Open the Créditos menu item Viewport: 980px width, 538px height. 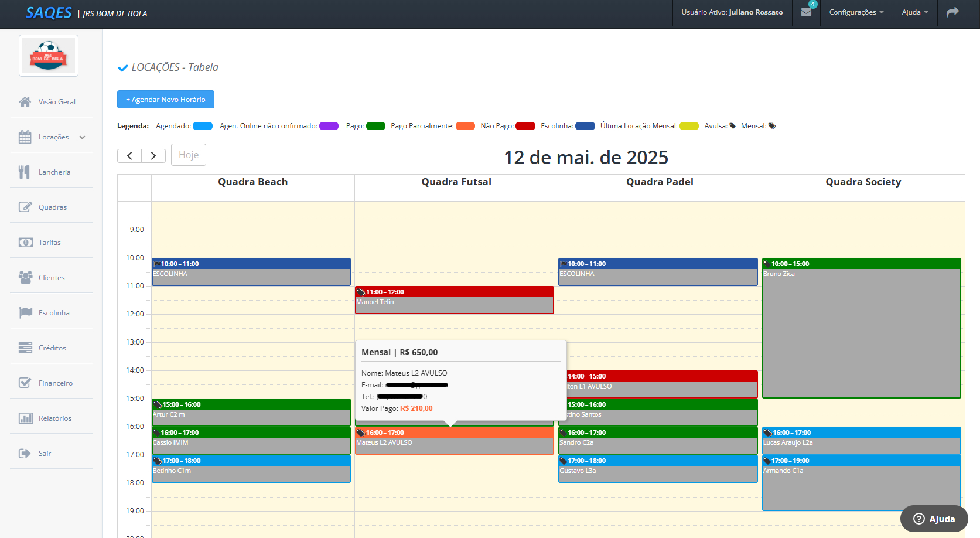point(52,348)
